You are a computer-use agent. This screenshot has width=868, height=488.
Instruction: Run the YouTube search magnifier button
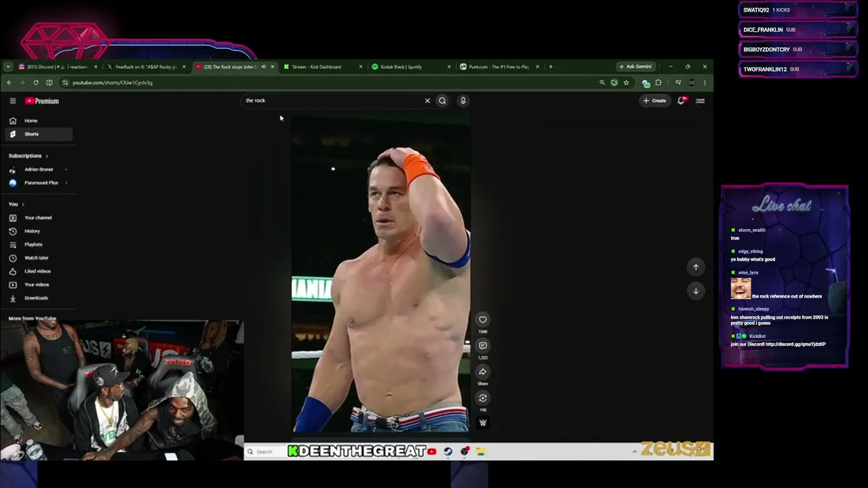point(442,101)
